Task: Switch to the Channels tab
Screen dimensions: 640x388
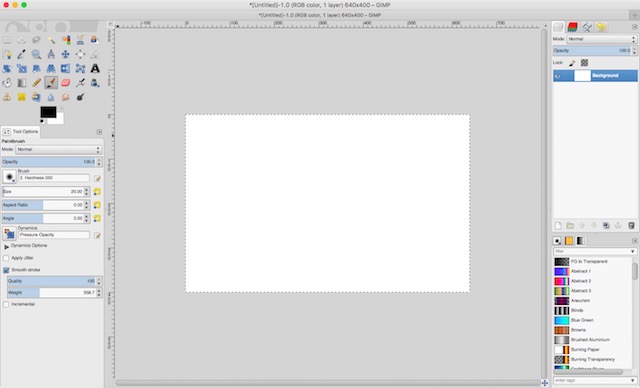Action: [573, 27]
